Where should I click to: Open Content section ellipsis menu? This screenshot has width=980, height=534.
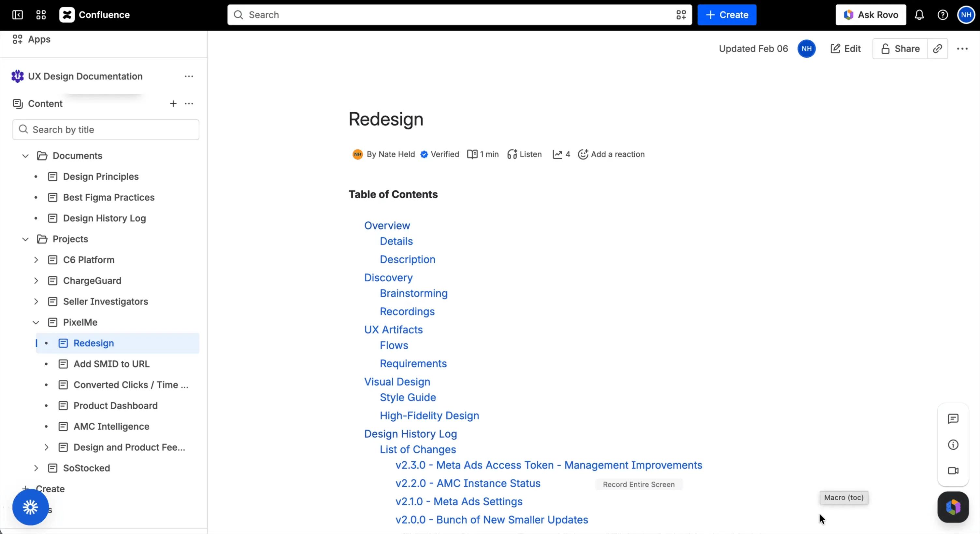pos(189,104)
